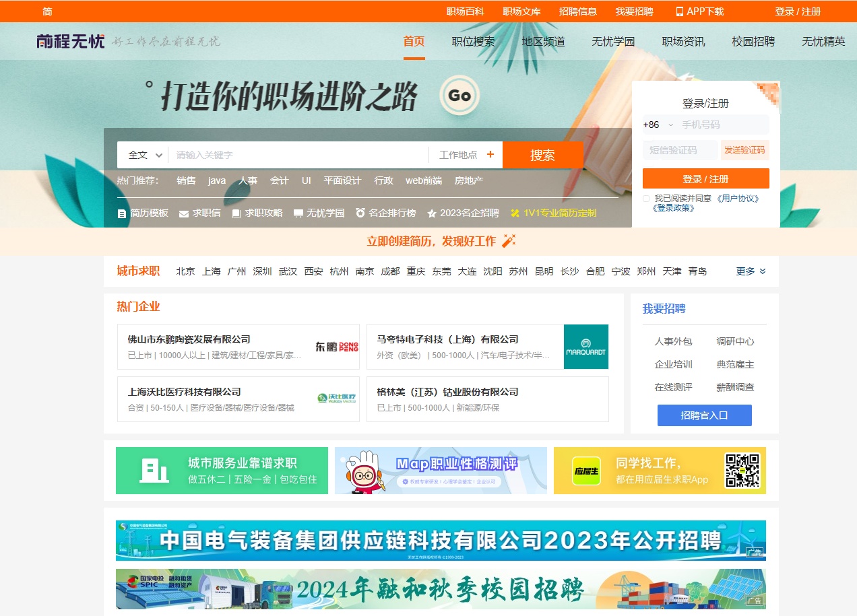Open 中国电气装备集团 2023年公开招聘 banner
The height and width of the screenshot is (616, 857).
441,541
